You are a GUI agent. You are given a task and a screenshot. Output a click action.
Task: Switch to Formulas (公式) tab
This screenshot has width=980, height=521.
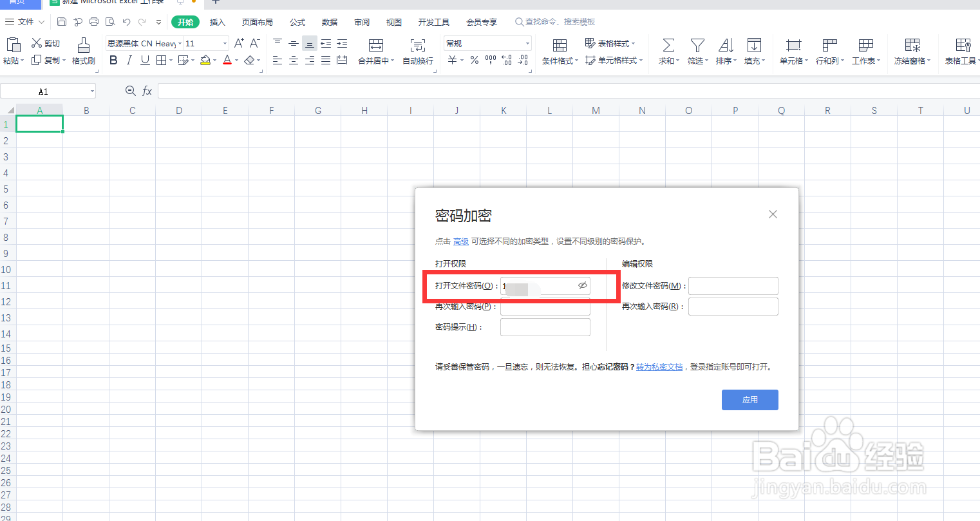click(x=297, y=22)
